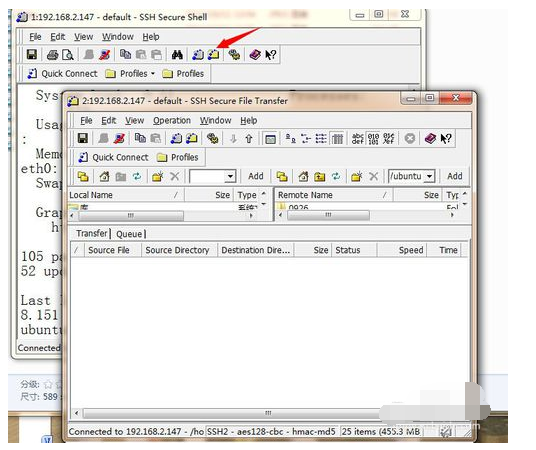The image size is (536, 450).
Task: Click Disconnect icon in File Transfer toolbar
Action: click(119, 138)
